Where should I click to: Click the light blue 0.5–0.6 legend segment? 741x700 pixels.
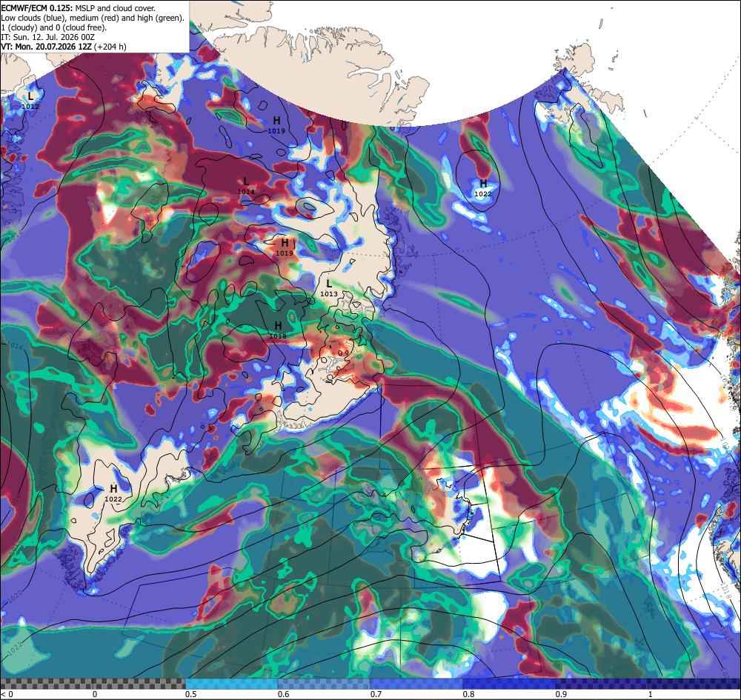(x=231, y=684)
